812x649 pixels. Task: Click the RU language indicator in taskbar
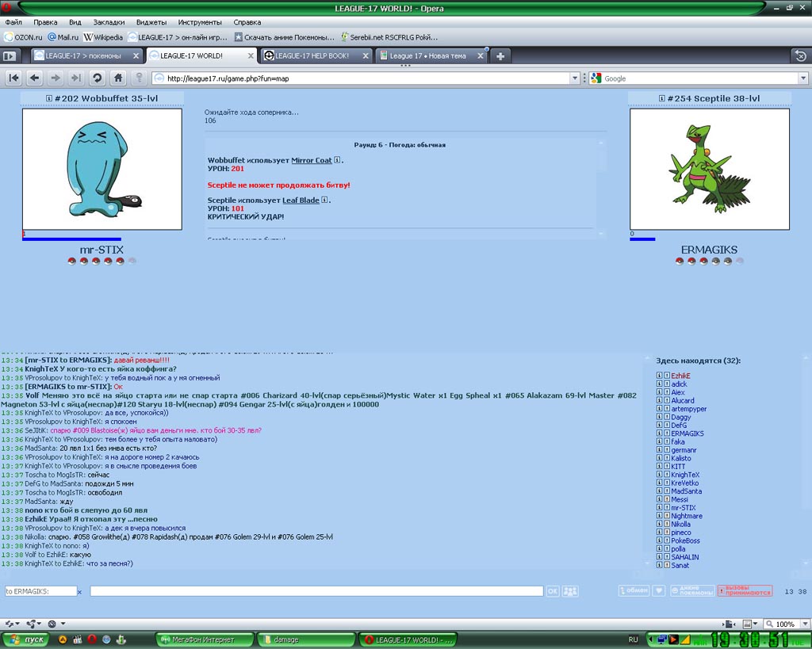pos(633,639)
